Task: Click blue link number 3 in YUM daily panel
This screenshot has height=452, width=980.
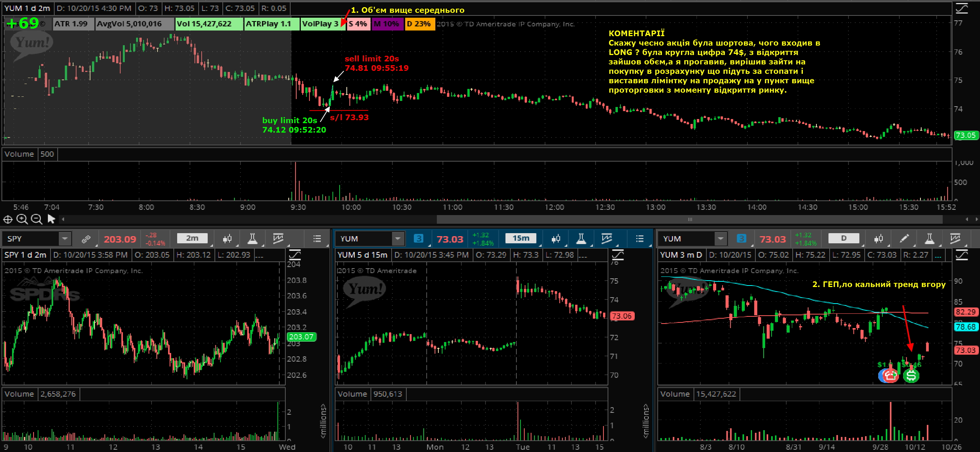Action: (x=741, y=239)
